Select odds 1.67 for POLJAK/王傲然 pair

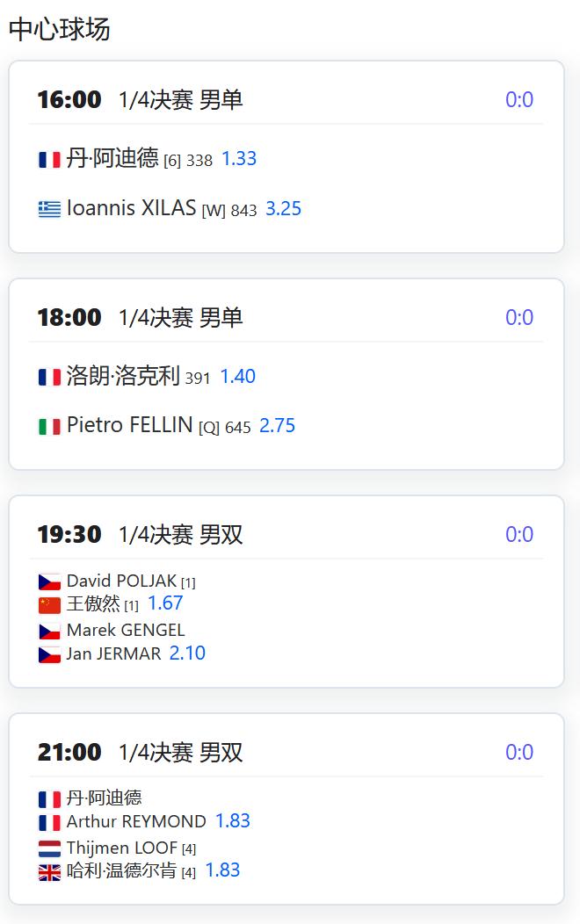165,603
